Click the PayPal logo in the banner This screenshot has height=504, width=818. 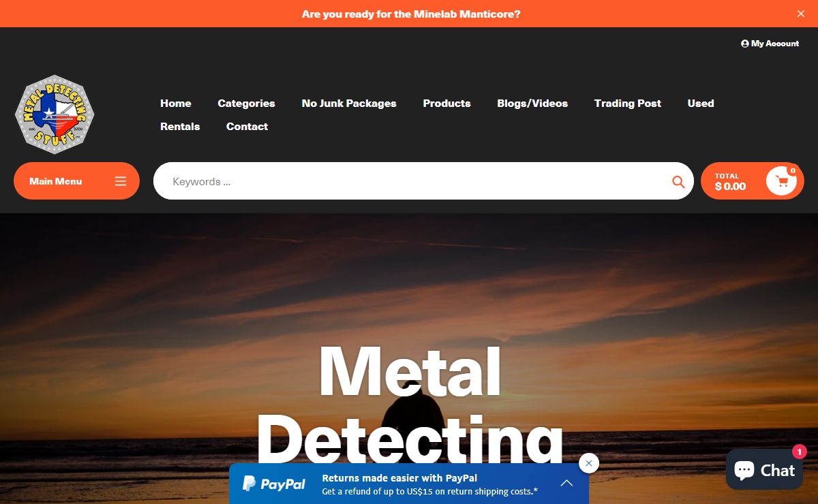(273, 484)
